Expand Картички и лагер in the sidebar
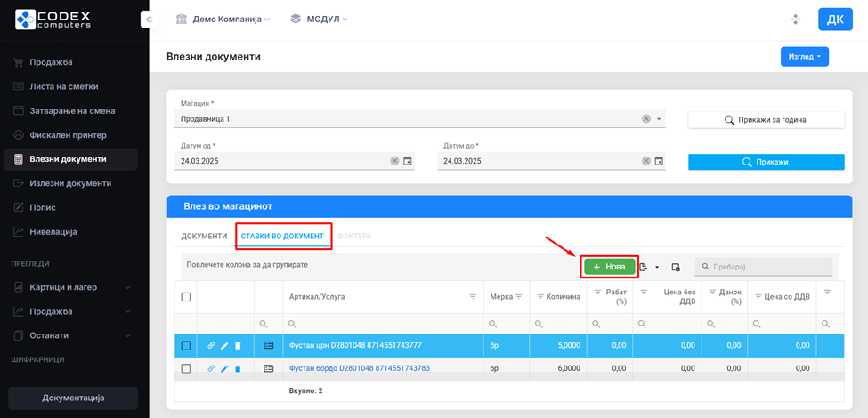 point(69,287)
